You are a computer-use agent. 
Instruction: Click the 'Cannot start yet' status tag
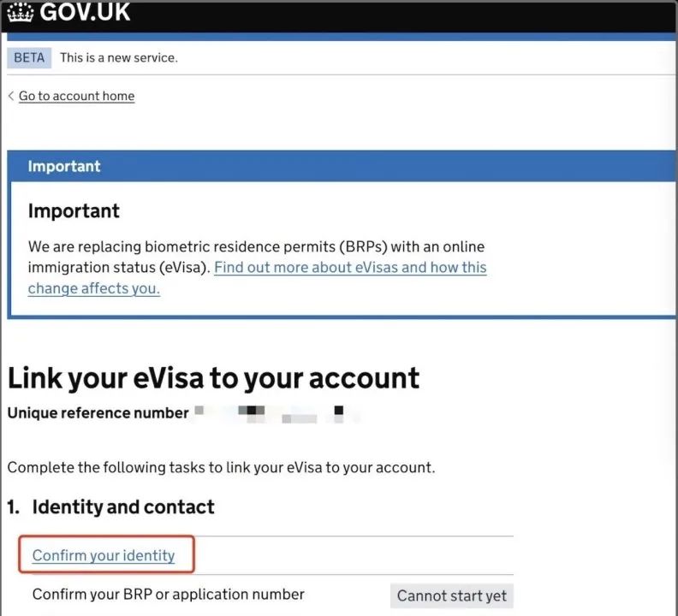pyautogui.click(x=452, y=595)
